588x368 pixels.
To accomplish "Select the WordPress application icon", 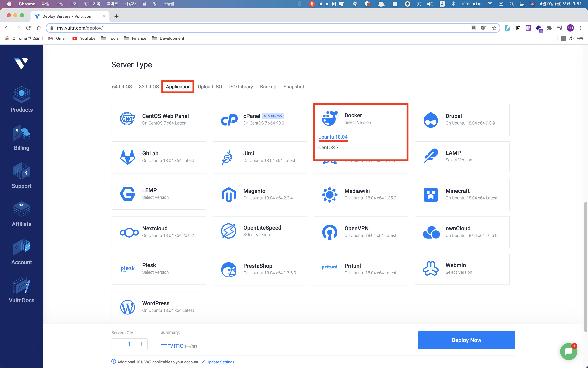I will pos(128,307).
